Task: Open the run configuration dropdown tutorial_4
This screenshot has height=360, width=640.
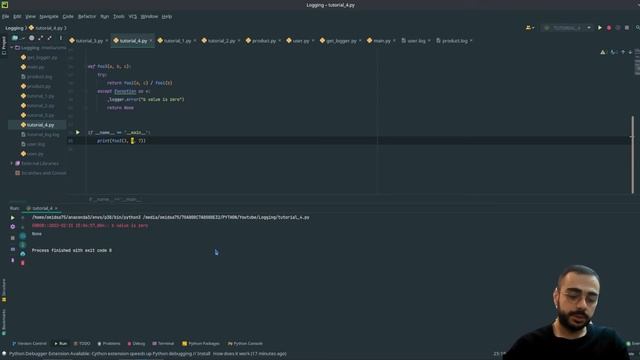Action: tap(567, 28)
